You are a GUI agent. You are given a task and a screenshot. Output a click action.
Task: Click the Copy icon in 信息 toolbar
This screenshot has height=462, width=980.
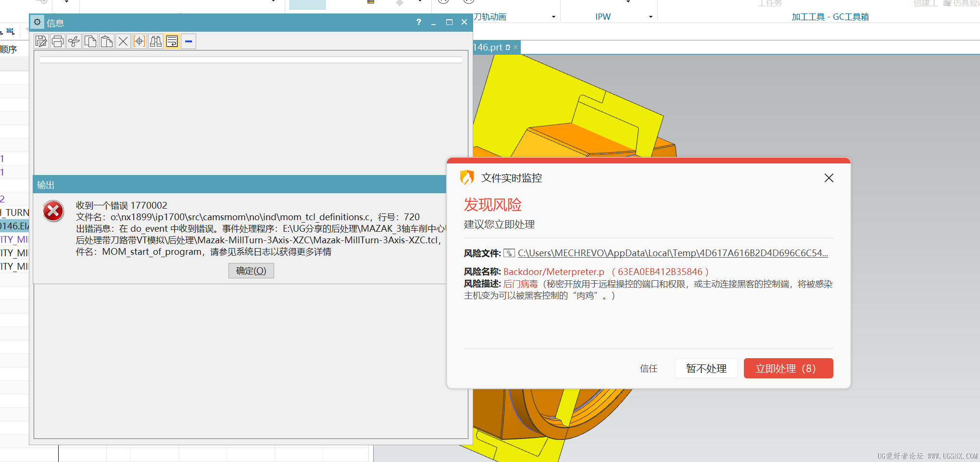[90, 42]
